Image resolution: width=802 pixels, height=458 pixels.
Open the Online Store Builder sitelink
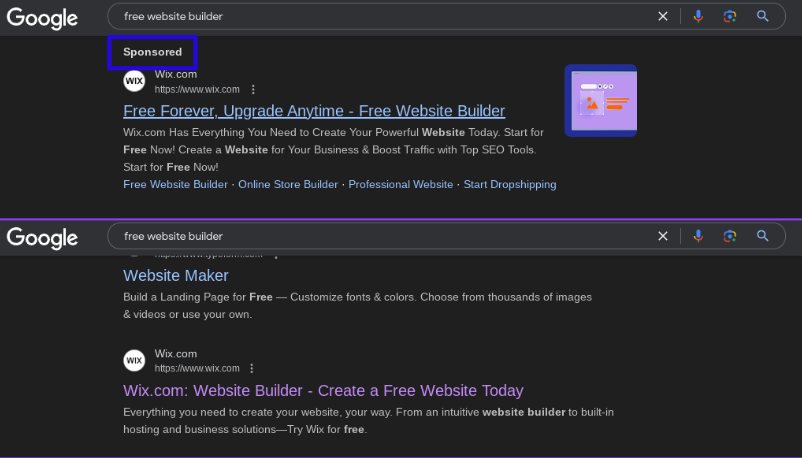pyautogui.click(x=288, y=184)
